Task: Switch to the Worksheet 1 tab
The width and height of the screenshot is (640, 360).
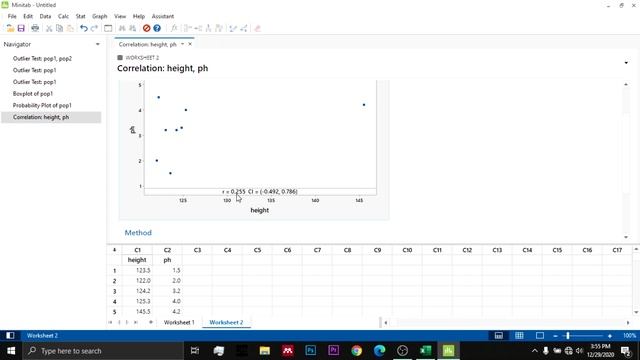Action: click(x=179, y=322)
